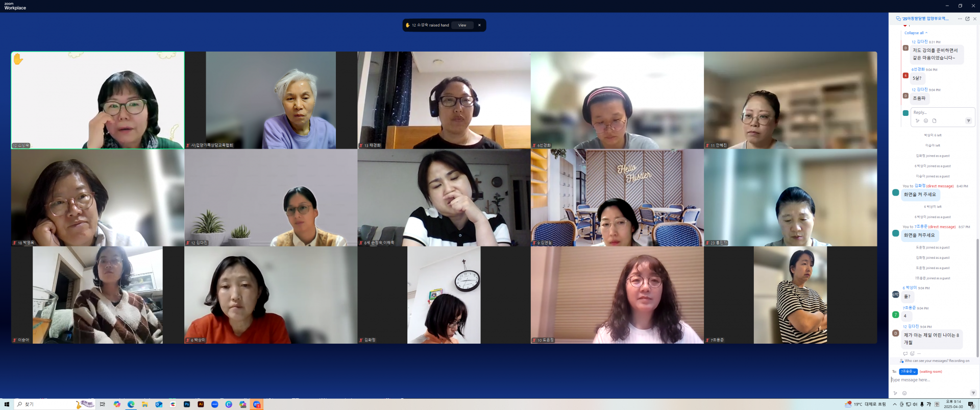Open Outlook from the taskbar
The image size is (980, 410).
tap(159, 404)
